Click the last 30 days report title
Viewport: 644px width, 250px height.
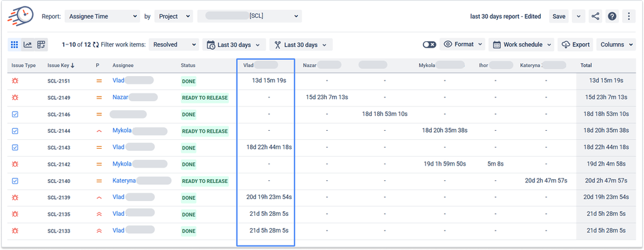coord(505,16)
